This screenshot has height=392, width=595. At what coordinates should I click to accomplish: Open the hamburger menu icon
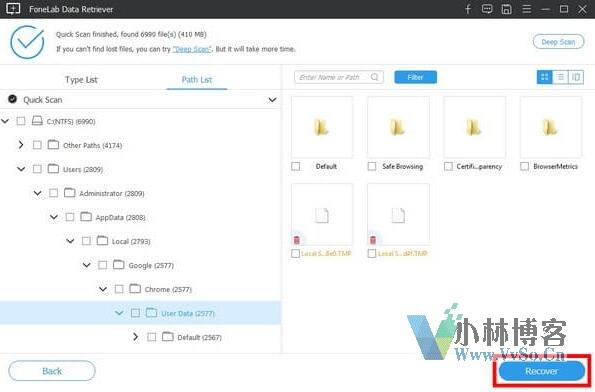(x=526, y=9)
